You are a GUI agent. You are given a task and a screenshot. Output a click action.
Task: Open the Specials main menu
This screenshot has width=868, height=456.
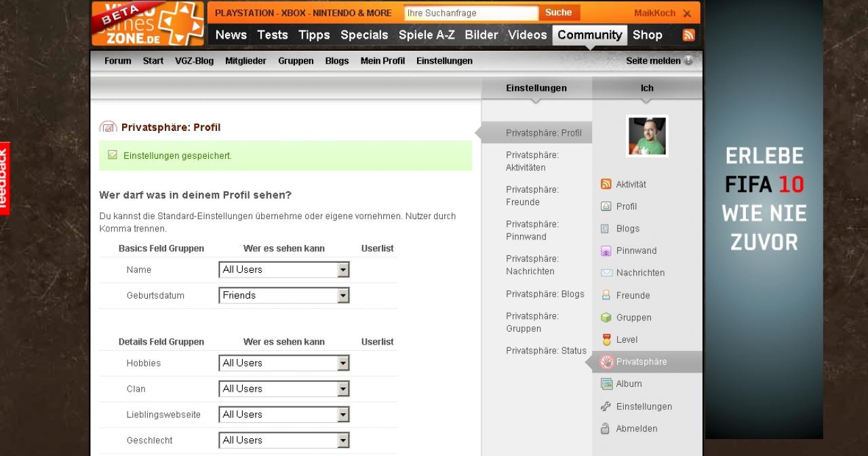click(x=364, y=35)
